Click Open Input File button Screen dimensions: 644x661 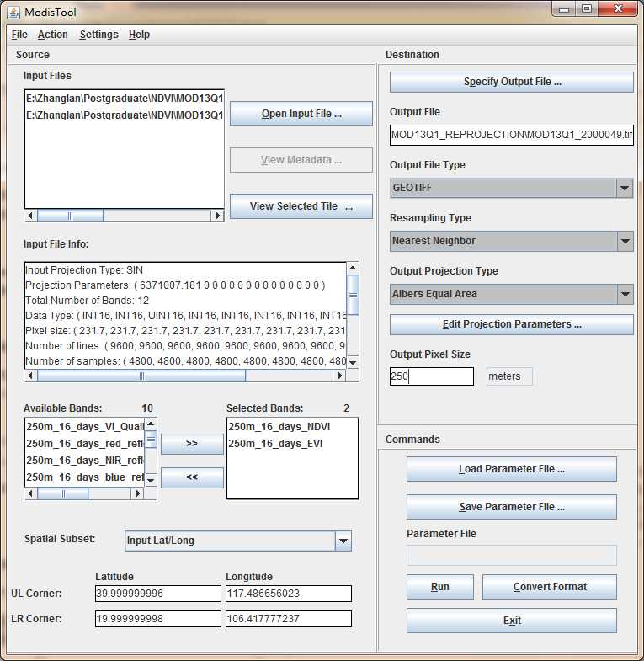[x=301, y=114]
